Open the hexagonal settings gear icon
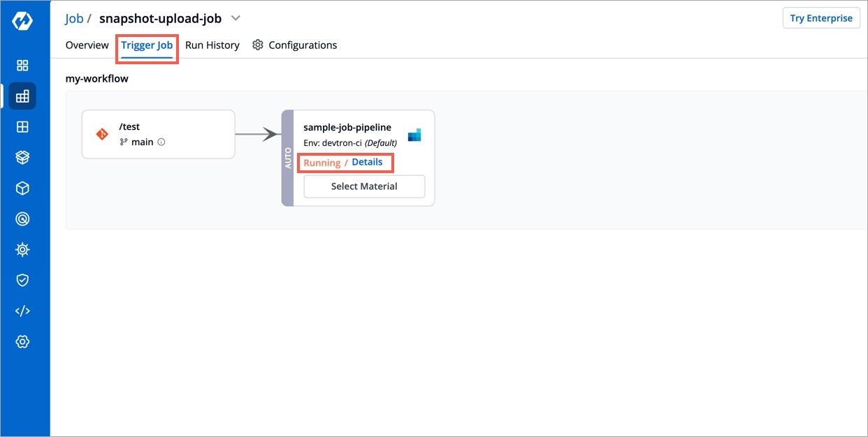This screenshot has width=868, height=437. [22, 341]
